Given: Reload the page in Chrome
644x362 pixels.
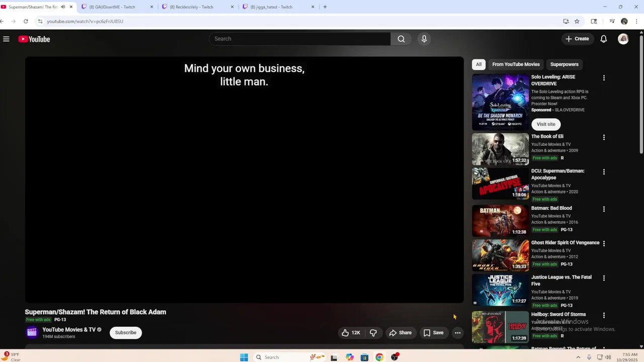Looking at the screenshot, I should click(x=26, y=21).
